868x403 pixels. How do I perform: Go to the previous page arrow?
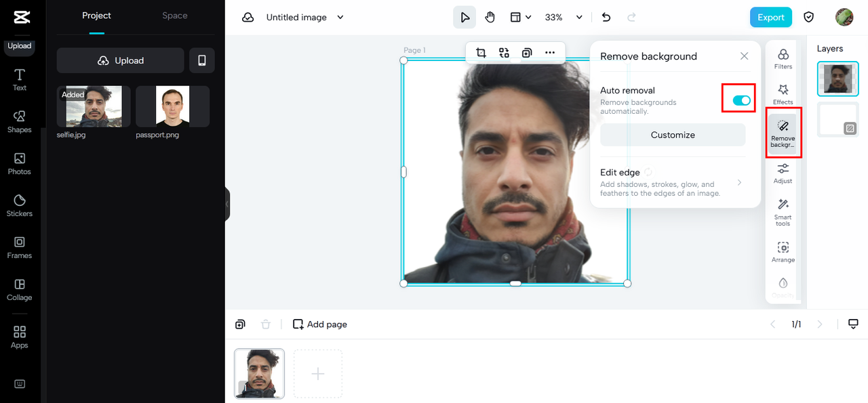(772, 324)
